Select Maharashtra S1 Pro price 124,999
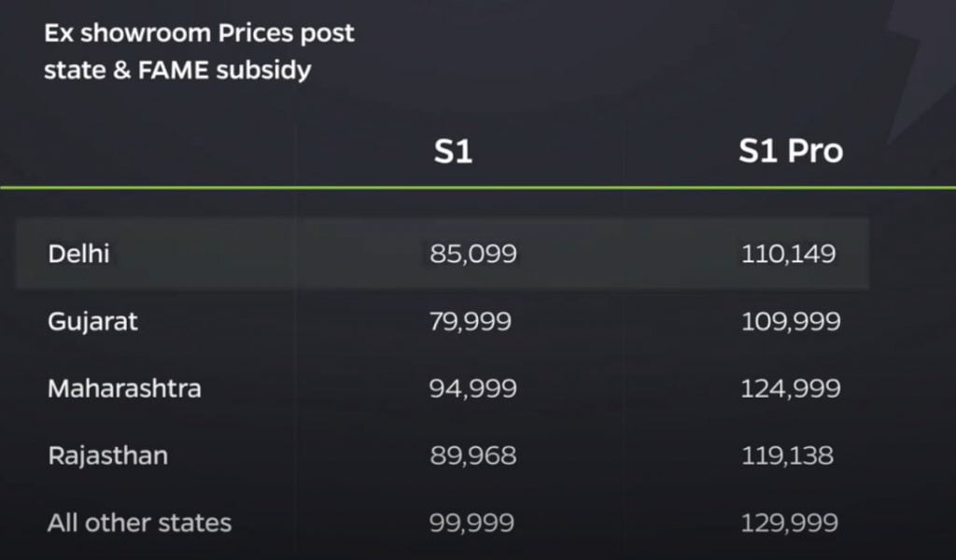956x560 pixels. [791, 388]
